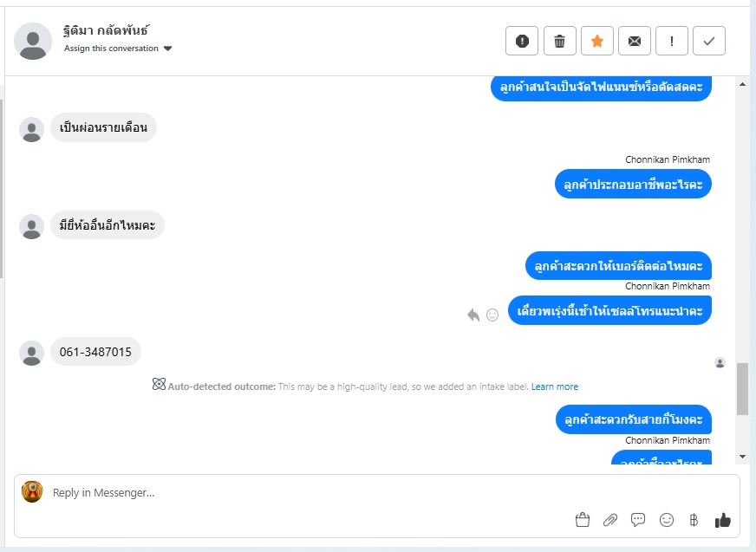Open the emoji reaction smiley beside message
The width and height of the screenshot is (756, 552).
[492, 315]
